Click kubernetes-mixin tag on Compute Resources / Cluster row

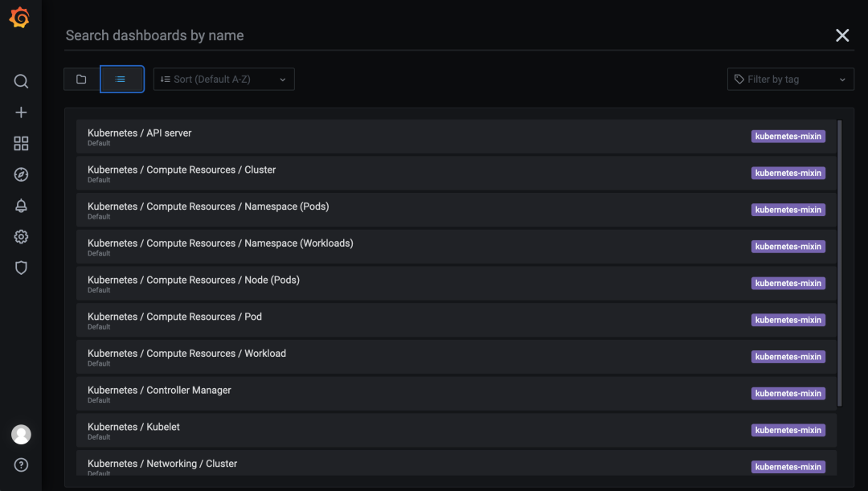coord(788,174)
